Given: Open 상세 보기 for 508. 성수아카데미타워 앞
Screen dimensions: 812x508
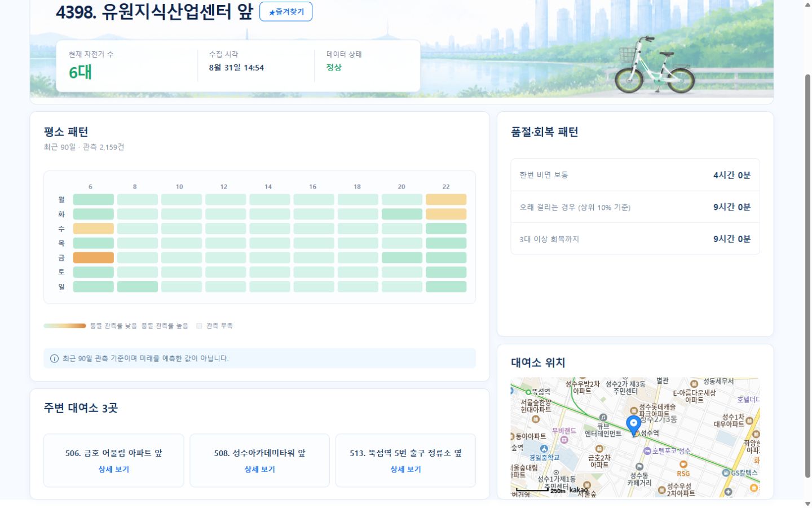Looking at the screenshot, I should 260,469.
